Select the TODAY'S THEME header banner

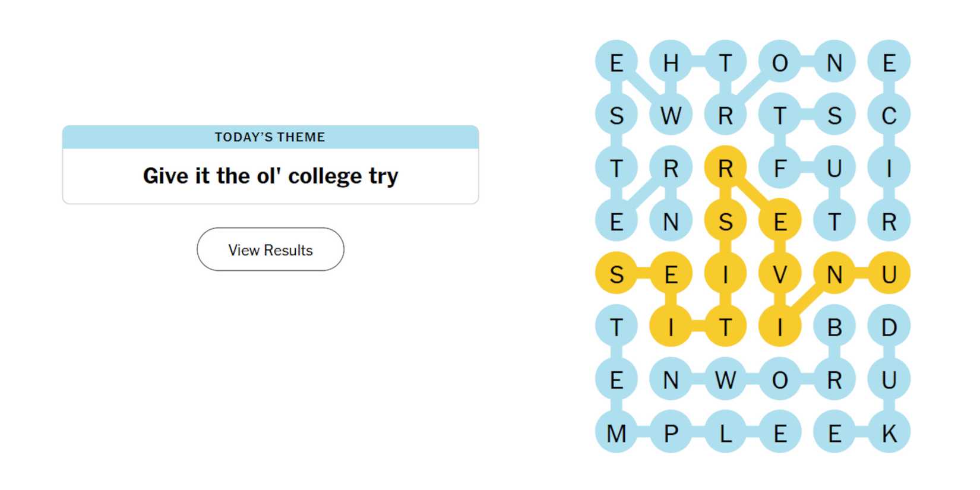[270, 137]
